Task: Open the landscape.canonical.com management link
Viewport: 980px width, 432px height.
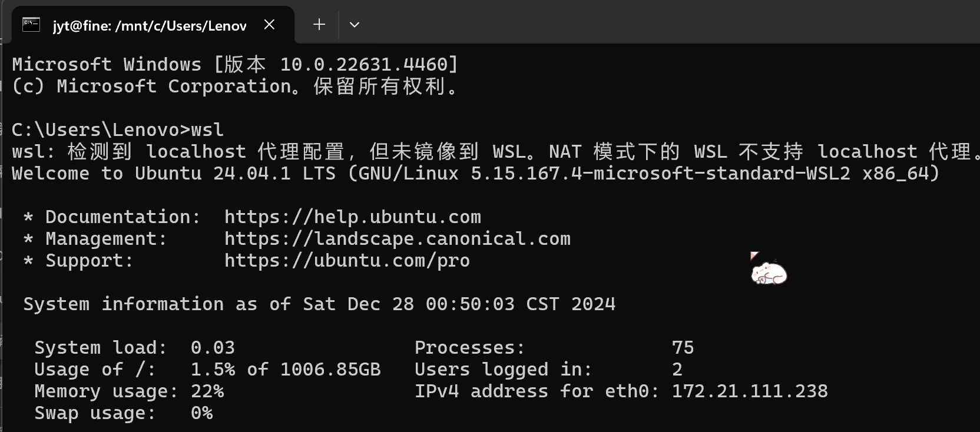Action: (x=396, y=238)
